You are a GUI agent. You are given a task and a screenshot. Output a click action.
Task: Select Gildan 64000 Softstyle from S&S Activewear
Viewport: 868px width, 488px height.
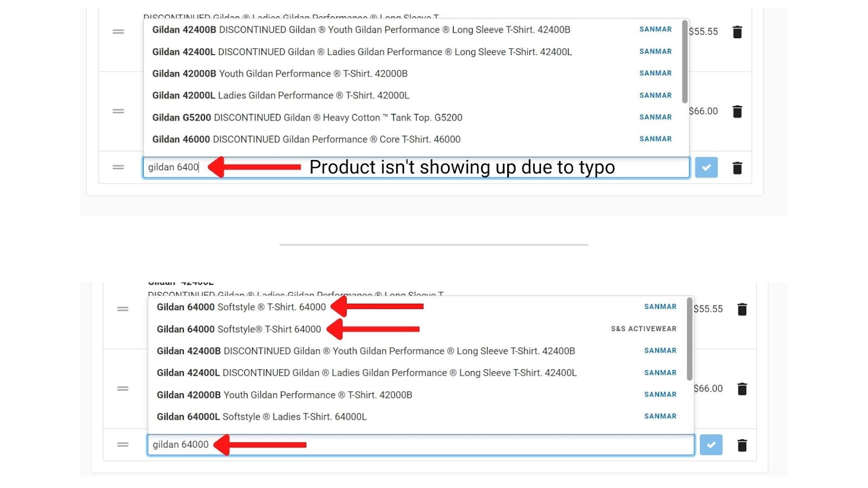tap(418, 329)
